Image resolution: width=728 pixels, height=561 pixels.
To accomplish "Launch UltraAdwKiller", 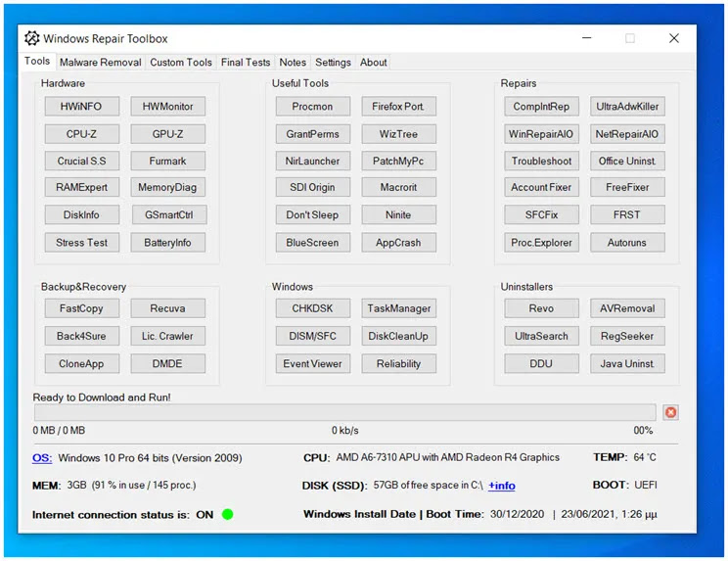I will pyautogui.click(x=627, y=107).
